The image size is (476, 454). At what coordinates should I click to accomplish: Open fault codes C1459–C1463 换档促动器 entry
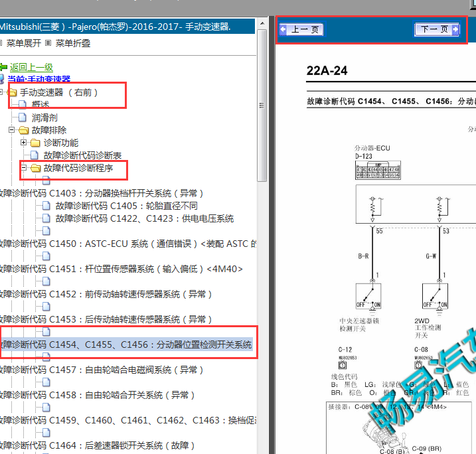[128, 420]
